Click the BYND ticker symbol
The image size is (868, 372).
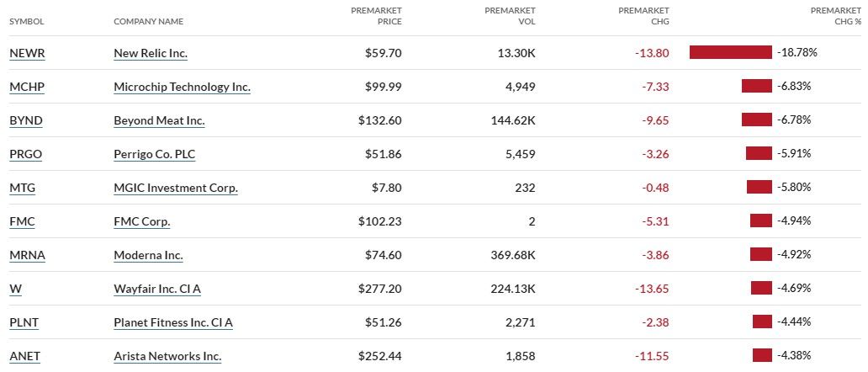(26, 120)
